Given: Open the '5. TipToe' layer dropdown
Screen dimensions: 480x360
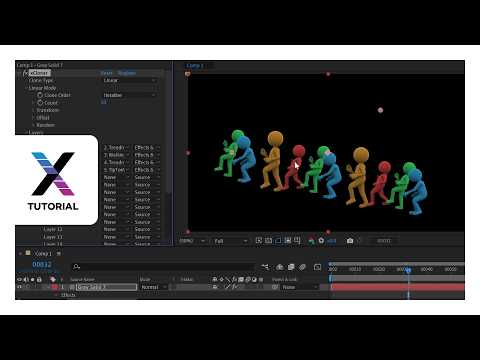Looking at the screenshot, I should (x=116, y=170).
